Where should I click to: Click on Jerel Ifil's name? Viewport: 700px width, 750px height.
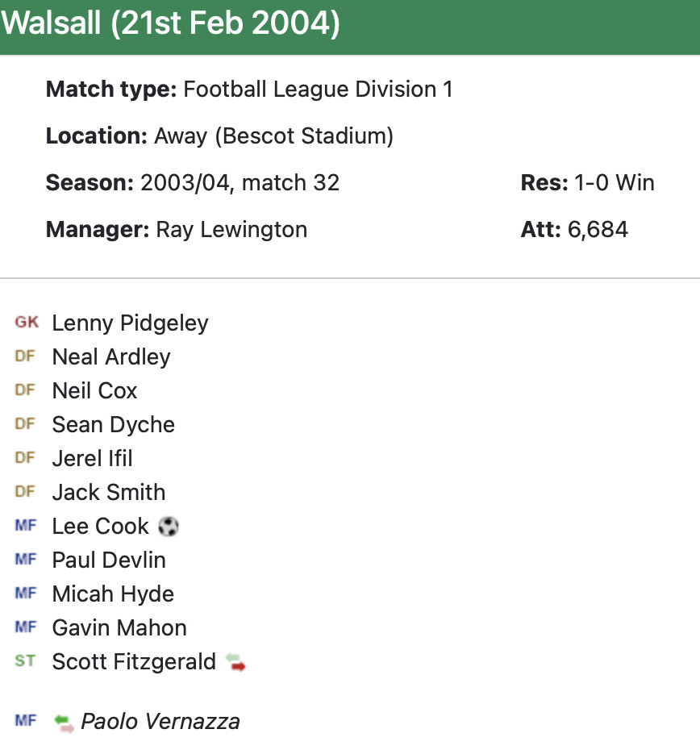pos(92,459)
